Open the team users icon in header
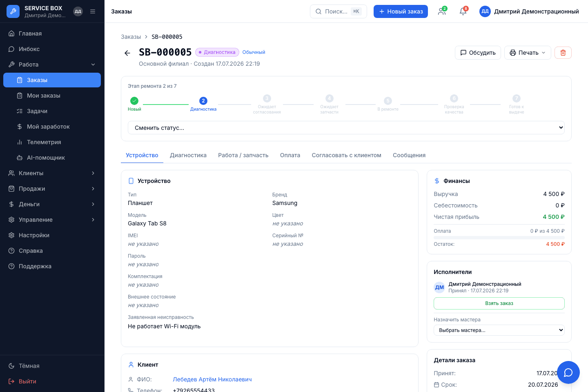 coord(442,11)
